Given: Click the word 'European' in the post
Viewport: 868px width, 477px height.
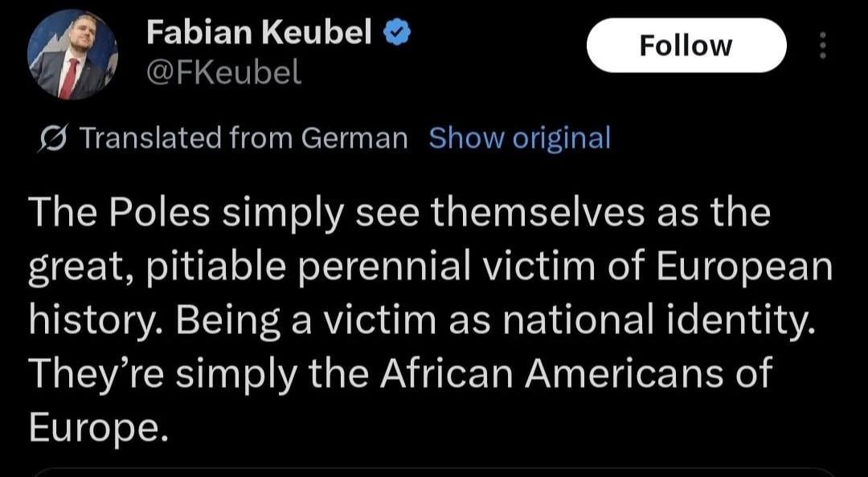Looking at the screenshot, I should tap(746, 267).
